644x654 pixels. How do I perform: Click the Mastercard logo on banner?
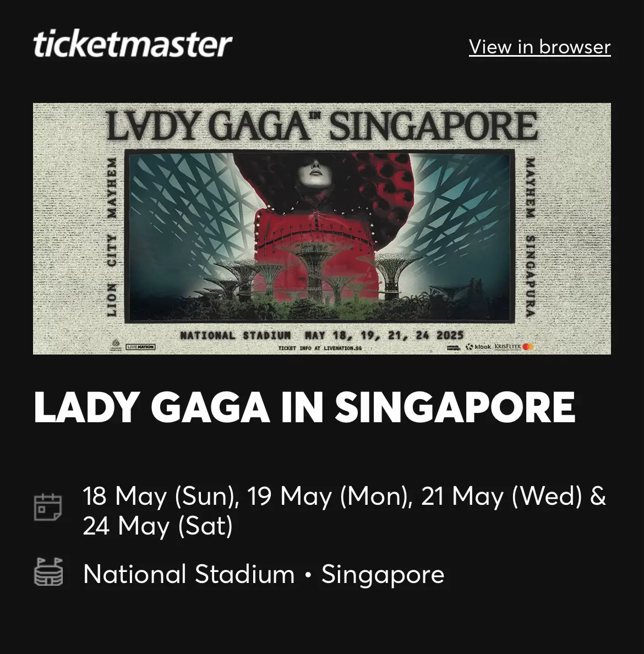(x=528, y=347)
